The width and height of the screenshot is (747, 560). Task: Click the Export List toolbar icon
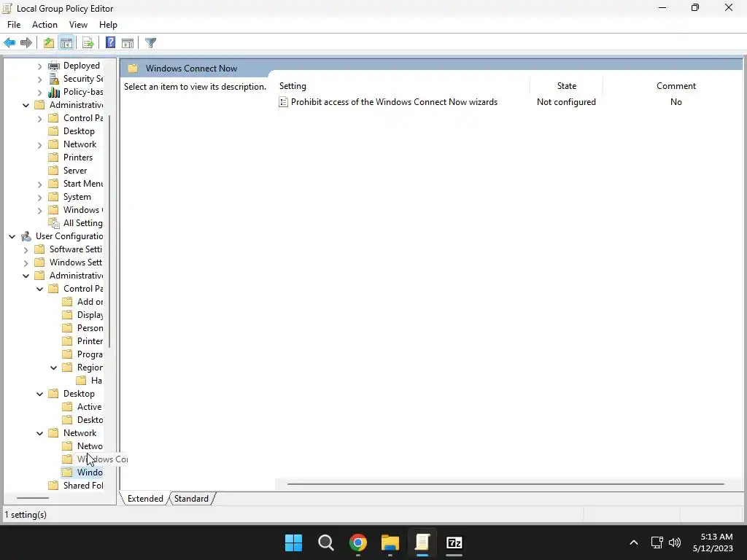88,43
